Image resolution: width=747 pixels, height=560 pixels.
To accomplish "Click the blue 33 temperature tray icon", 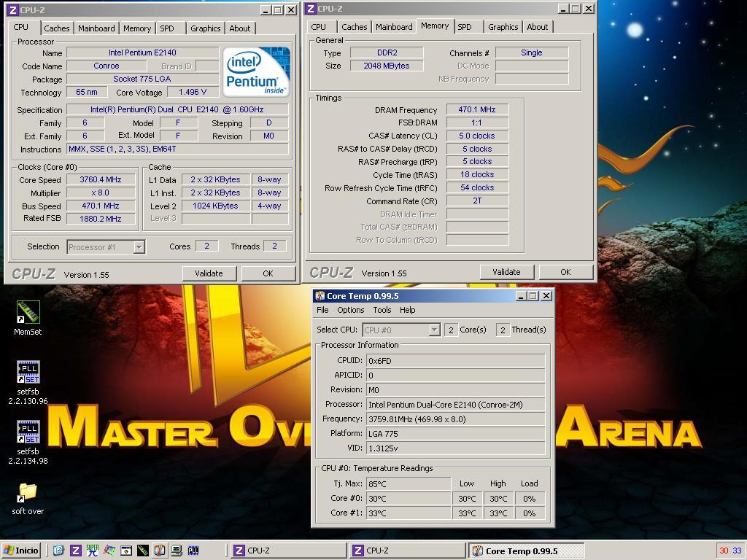I will point(737,551).
